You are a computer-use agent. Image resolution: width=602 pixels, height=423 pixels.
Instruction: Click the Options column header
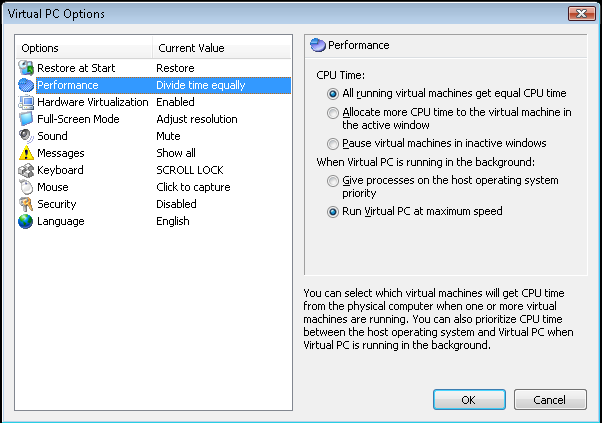84,48
